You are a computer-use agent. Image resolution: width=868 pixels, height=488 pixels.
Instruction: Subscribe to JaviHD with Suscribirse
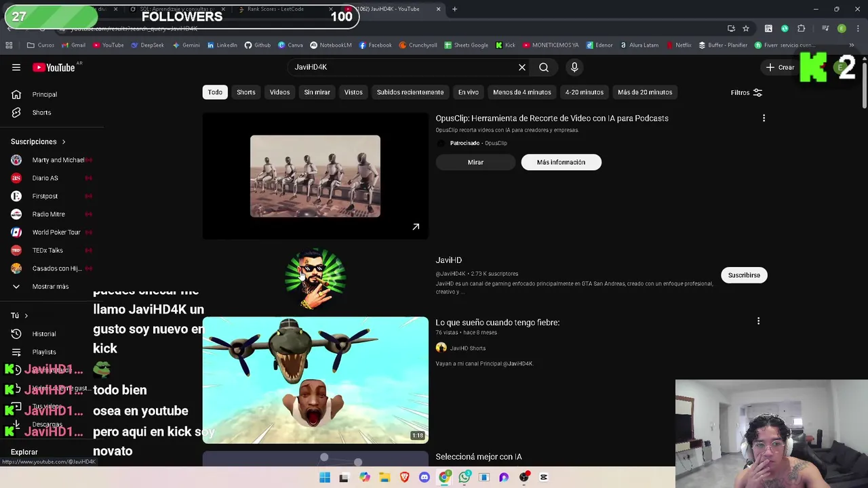click(x=744, y=275)
